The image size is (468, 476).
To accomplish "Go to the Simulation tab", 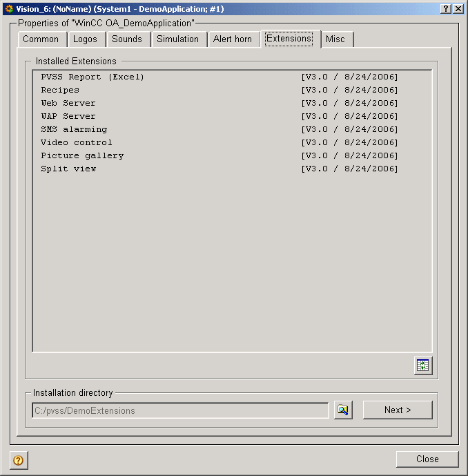I will pos(177,39).
